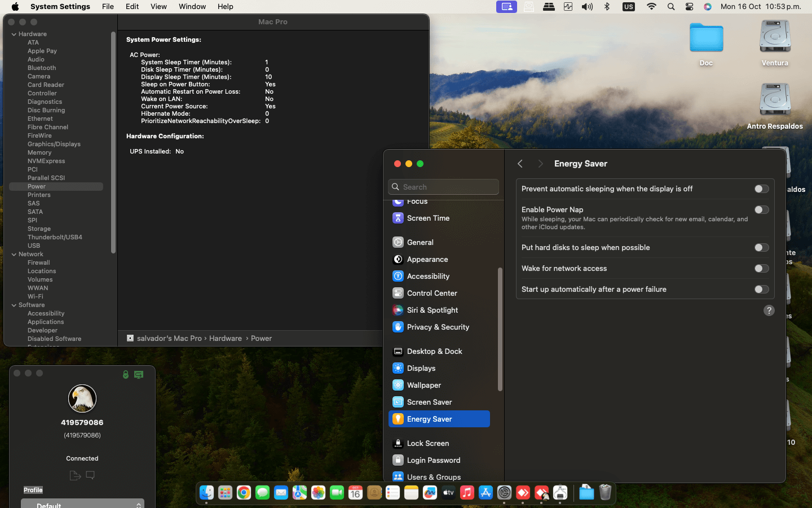Toggle Put hard disks to sleep
This screenshot has width=812, height=508.
761,248
